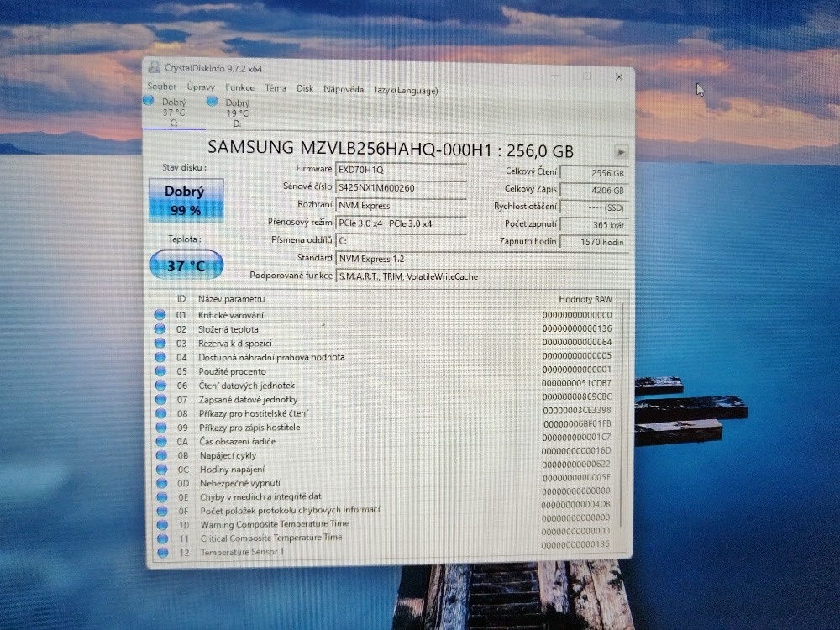Click status icon beside Hodiny napájení
The image size is (840, 630).
pos(160,469)
